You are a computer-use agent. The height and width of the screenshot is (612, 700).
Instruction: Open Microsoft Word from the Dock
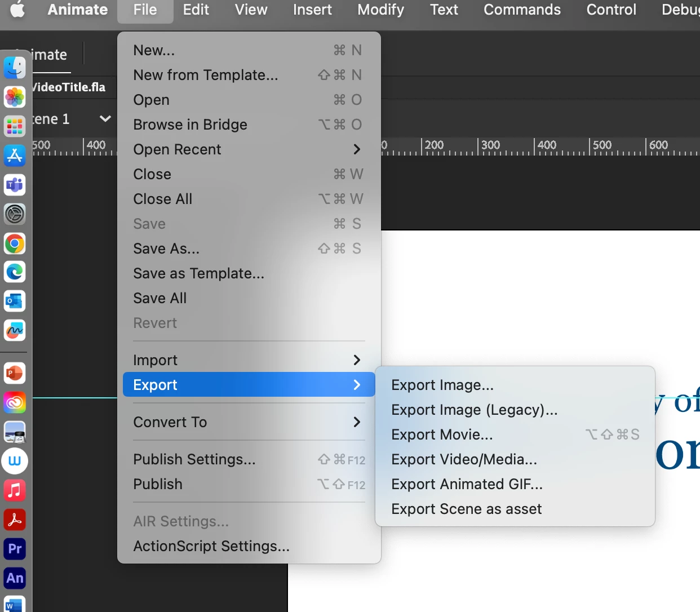pos(15,604)
